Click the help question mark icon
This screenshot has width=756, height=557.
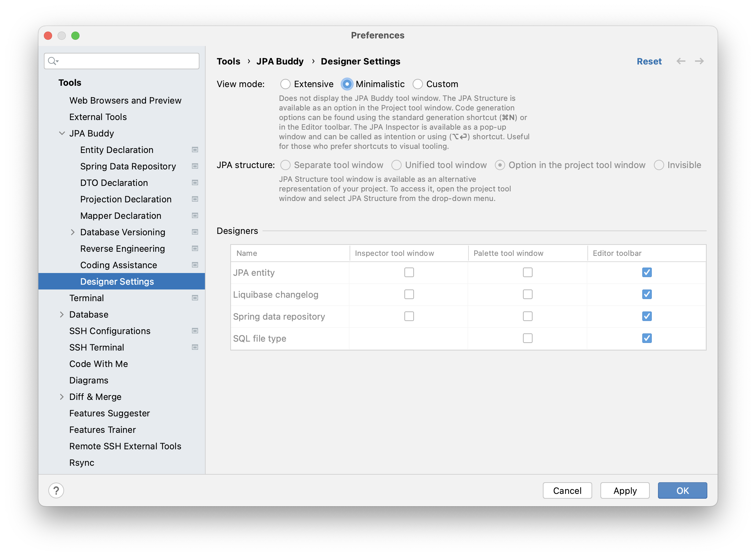[x=56, y=490]
